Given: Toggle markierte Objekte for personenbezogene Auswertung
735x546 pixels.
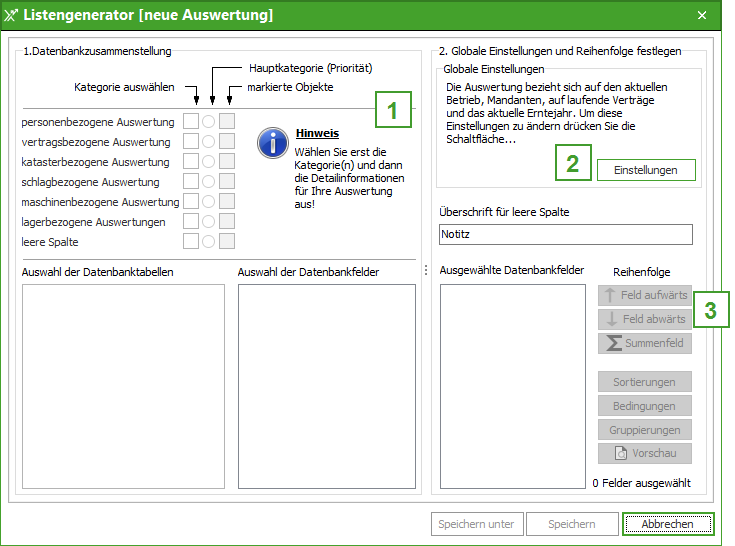Looking at the screenshot, I should coord(227,121).
